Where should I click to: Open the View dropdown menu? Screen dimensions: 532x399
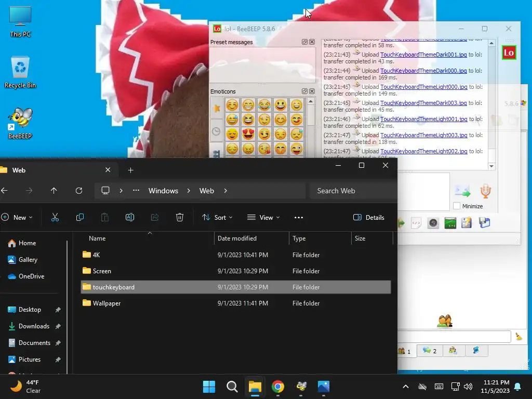click(x=263, y=218)
